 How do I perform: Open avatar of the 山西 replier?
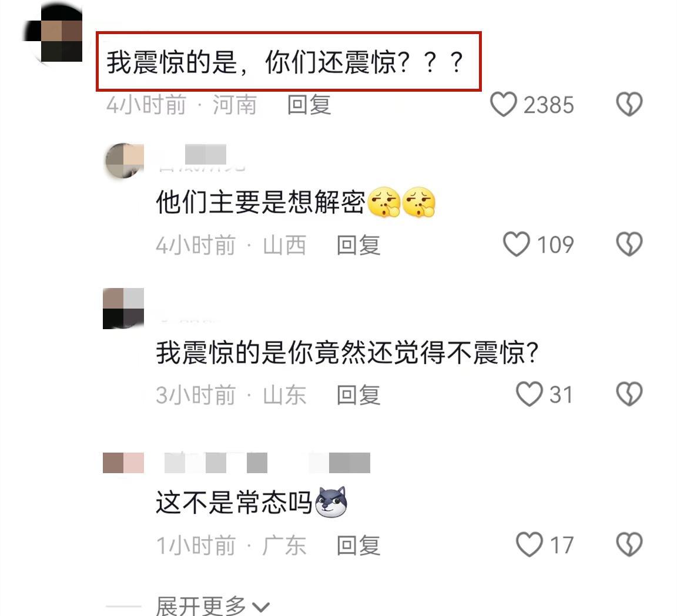tap(125, 160)
